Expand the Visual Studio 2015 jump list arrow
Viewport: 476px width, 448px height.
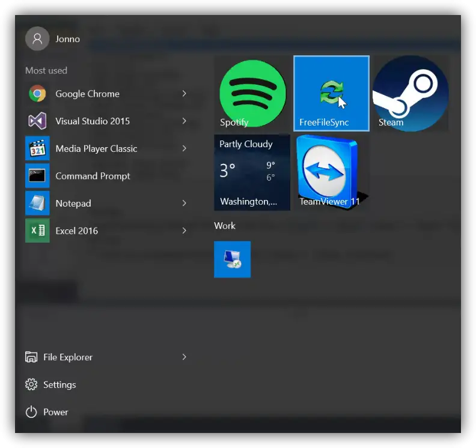point(185,121)
